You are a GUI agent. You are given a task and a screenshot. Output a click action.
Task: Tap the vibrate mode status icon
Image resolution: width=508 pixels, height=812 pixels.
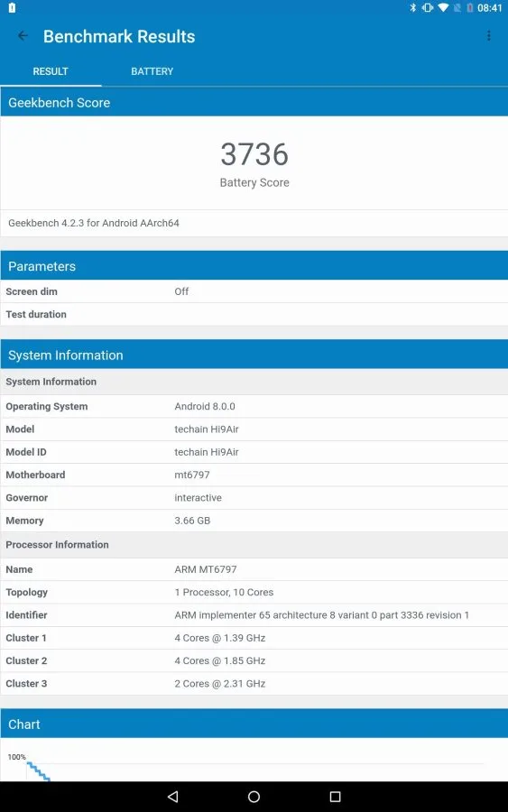tap(427, 8)
